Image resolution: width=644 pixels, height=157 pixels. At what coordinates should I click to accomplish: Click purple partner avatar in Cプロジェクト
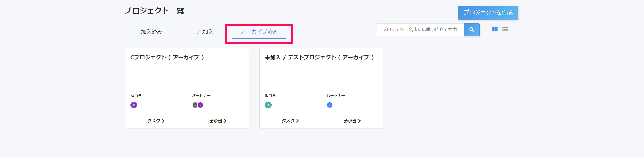click(x=201, y=105)
